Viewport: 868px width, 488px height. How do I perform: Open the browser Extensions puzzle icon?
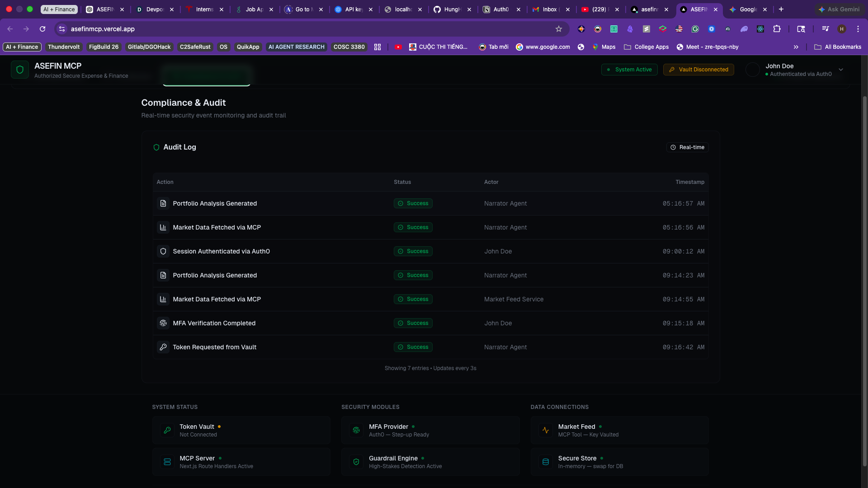(x=777, y=29)
